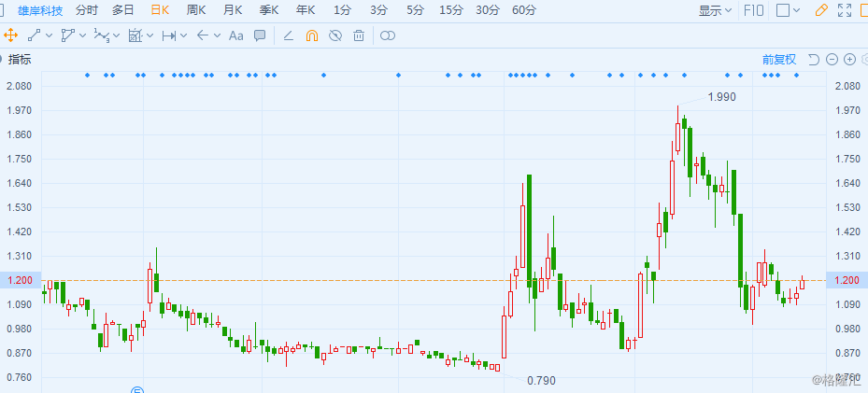The width and height of the screenshot is (868, 393).
Task: Delete drawings with the trash icon
Action: (x=359, y=35)
